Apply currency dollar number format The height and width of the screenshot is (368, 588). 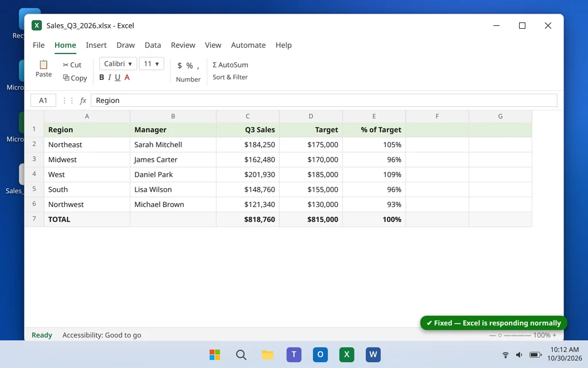180,66
